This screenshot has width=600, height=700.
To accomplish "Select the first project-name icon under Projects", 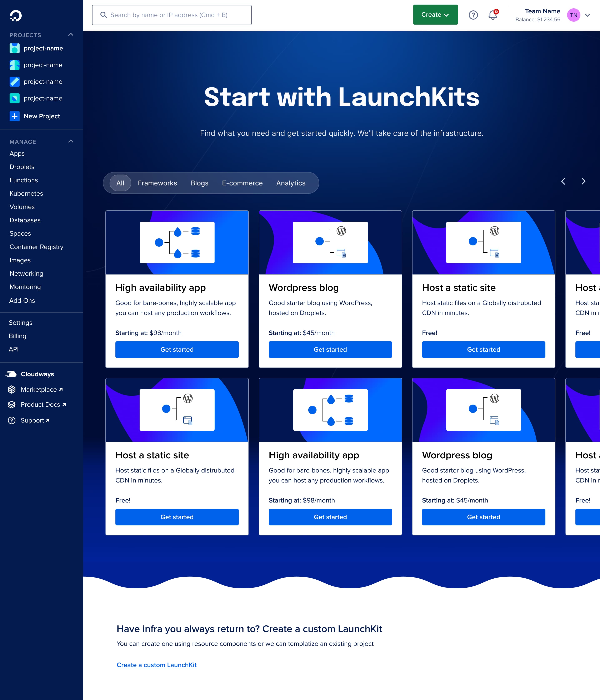I will click(x=14, y=48).
